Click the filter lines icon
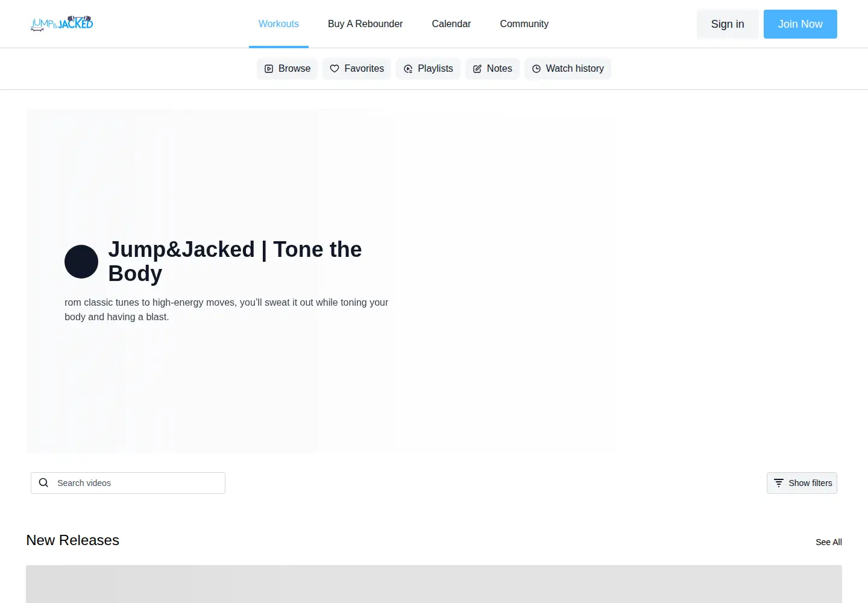The height and width of the screenshot is (603, 868). tap(779, 483)
